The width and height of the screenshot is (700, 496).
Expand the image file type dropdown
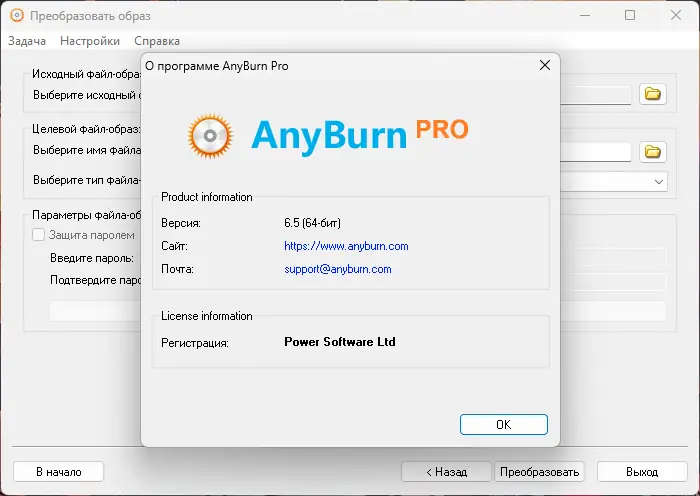658,182
